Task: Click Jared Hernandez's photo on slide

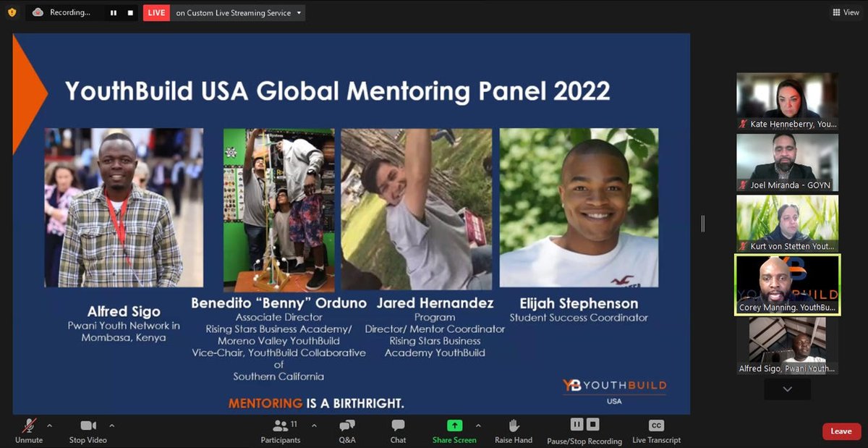Action: tap(417, 210)
